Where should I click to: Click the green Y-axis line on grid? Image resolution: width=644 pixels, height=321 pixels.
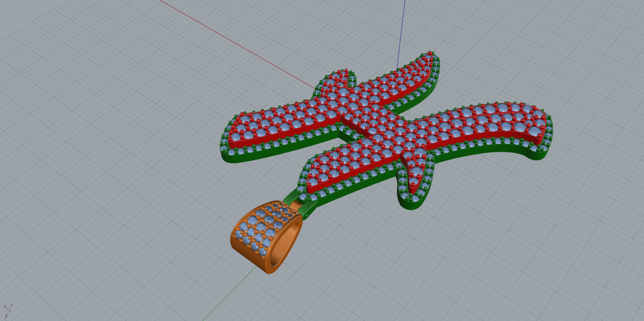(230, 293)
